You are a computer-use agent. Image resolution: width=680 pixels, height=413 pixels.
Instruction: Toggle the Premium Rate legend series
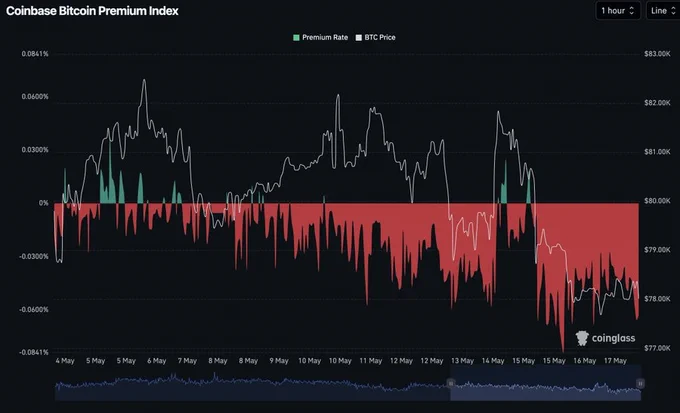pos(320,37)
